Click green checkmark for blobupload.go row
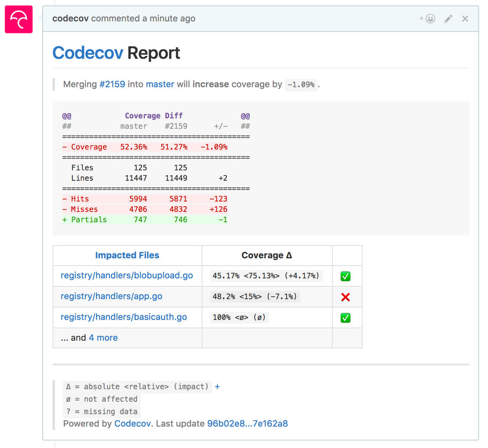The width and height of the screenshot is (488, 448). [345, 276]
